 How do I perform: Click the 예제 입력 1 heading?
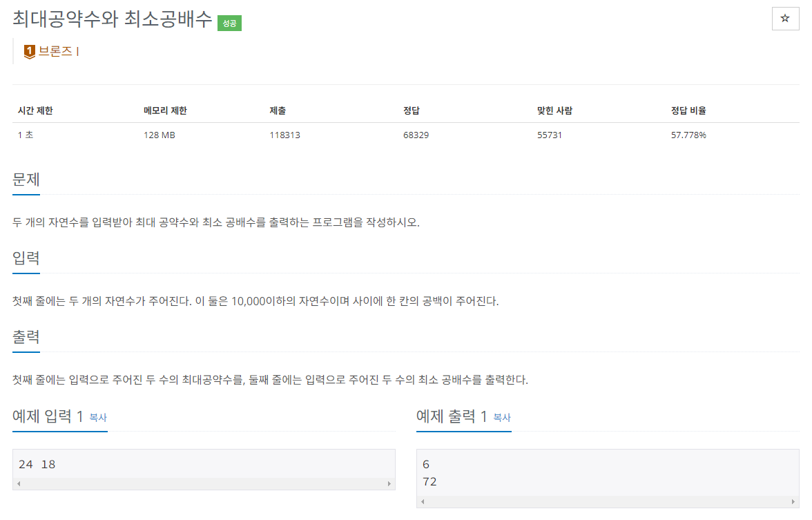click(x=48, y=416)
